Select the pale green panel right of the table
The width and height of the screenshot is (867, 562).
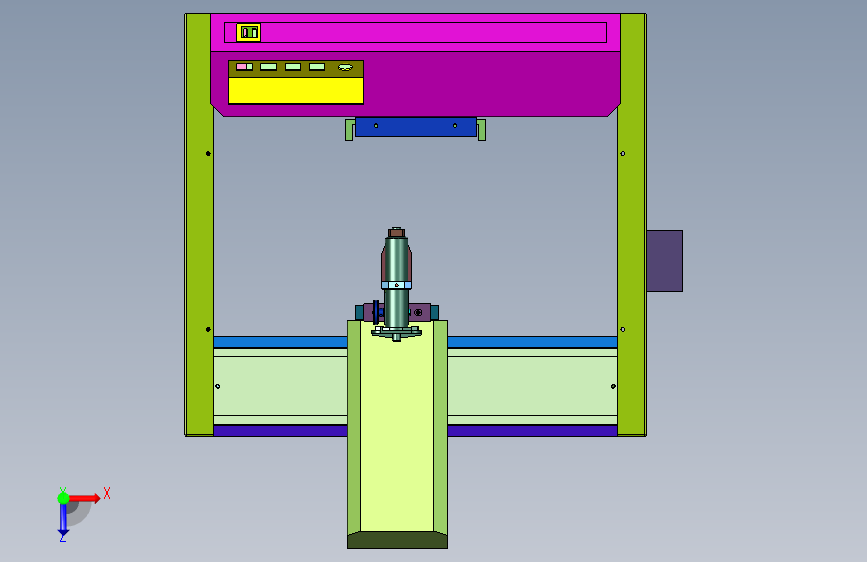pyautogui.click(x=532, y=386)
